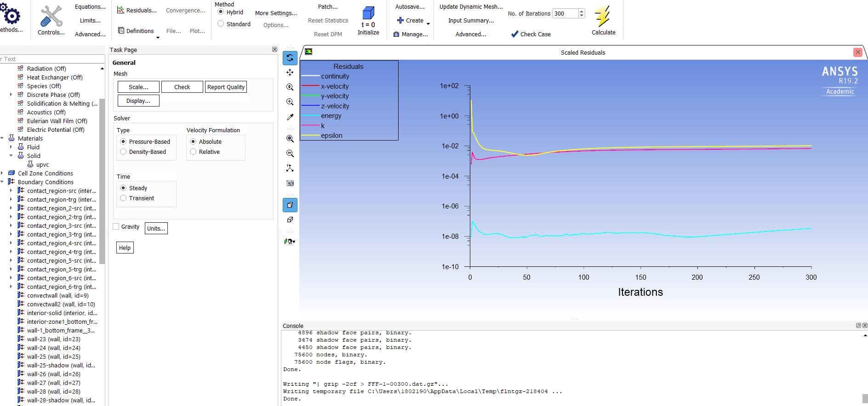The width and height of the screenshot is (868, 406).
Task: Click Check Case checkmark
Action: click(531, 34)
